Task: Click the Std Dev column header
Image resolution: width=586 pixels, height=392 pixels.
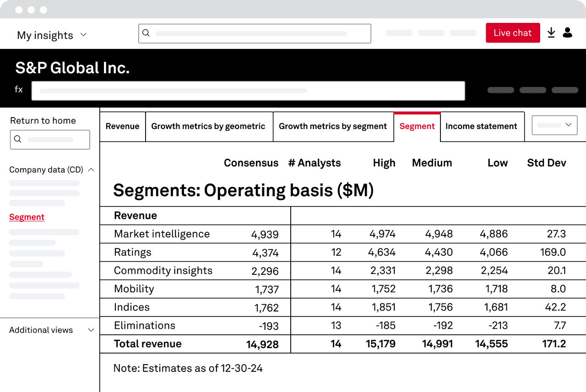Action: click(547, 163)
